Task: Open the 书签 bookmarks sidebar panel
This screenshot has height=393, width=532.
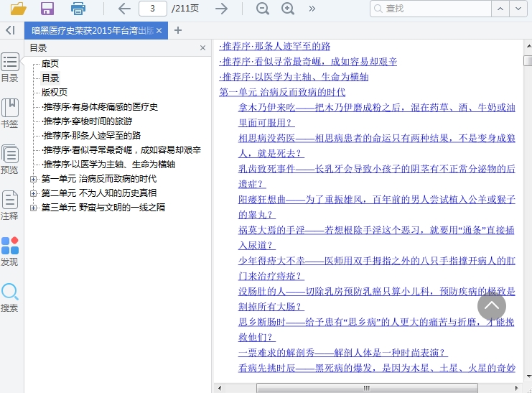Action: point(10,114)
